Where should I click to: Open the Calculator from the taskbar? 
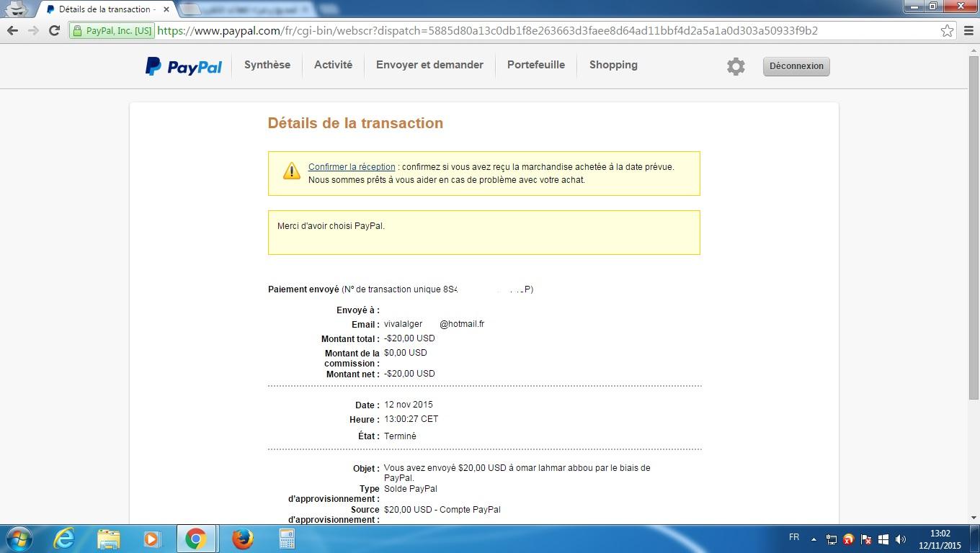[287, 539]
